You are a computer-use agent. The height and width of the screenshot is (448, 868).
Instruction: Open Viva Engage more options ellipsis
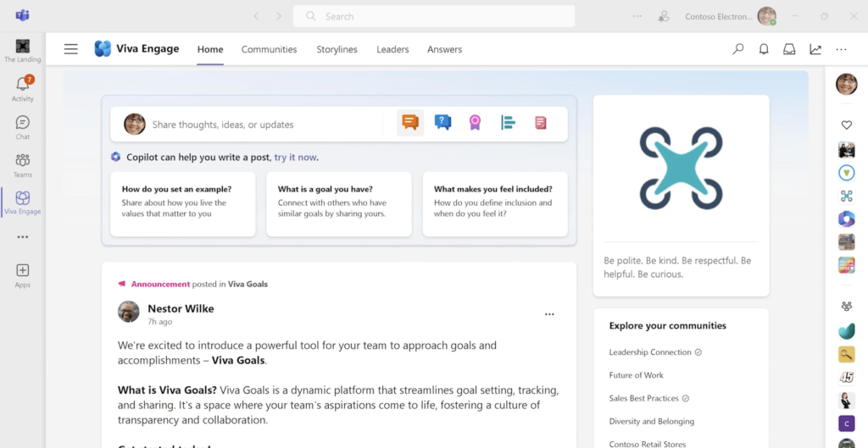coord(842,49)
